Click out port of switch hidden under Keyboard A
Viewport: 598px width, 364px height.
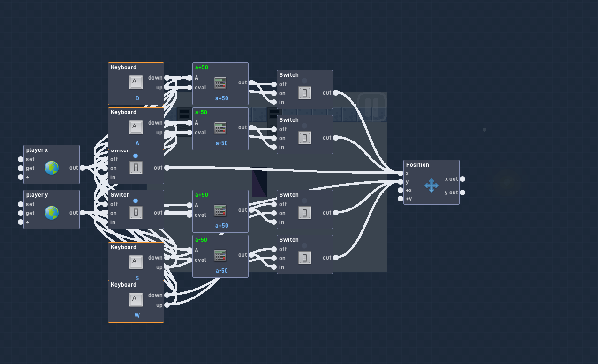[x=167, y=168]
